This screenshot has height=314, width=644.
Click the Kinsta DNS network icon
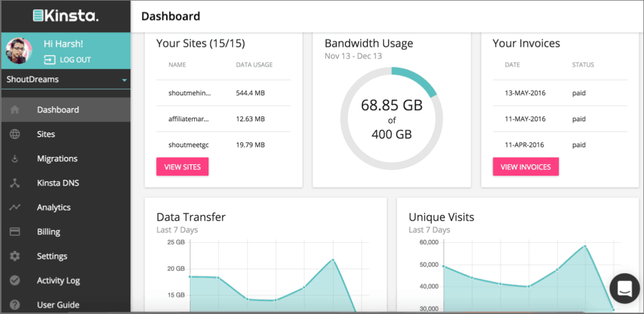point(15,183)
